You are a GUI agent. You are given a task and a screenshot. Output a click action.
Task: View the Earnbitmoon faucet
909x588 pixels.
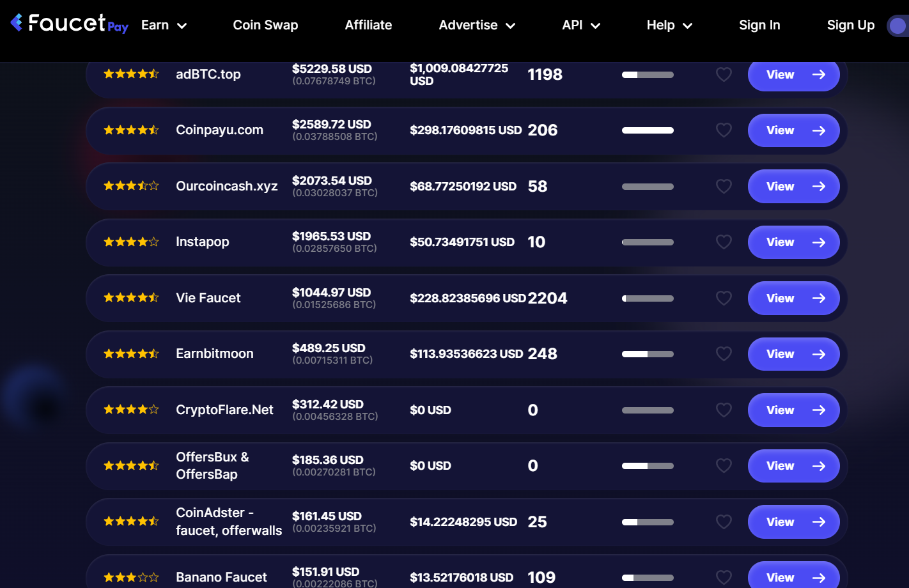point(794,354)
